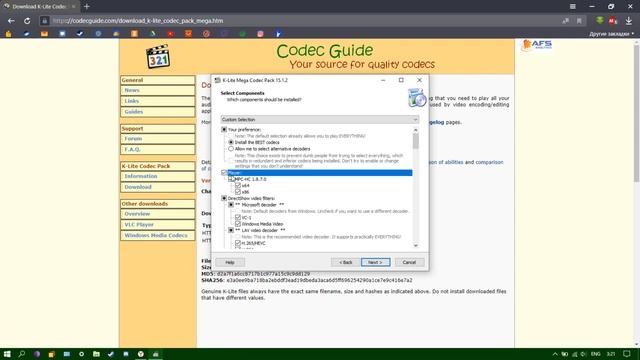Screen dimensions: 640x360
Task: Click the red extension icon in toolbar
Action: (613, 21)
